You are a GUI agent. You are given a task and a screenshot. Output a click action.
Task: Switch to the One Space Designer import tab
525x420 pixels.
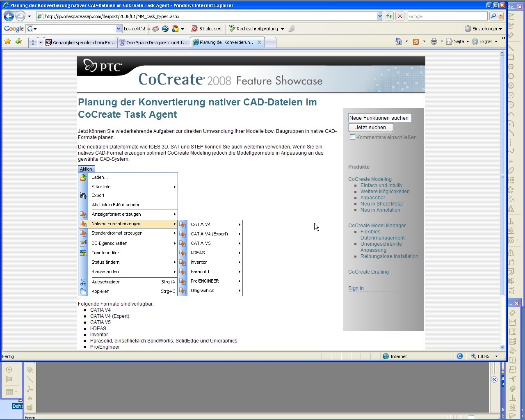tap(154, 42)
